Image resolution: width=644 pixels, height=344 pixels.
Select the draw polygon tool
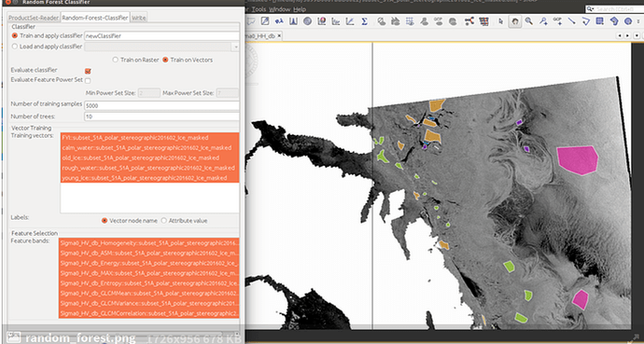[x=614, y=21]
